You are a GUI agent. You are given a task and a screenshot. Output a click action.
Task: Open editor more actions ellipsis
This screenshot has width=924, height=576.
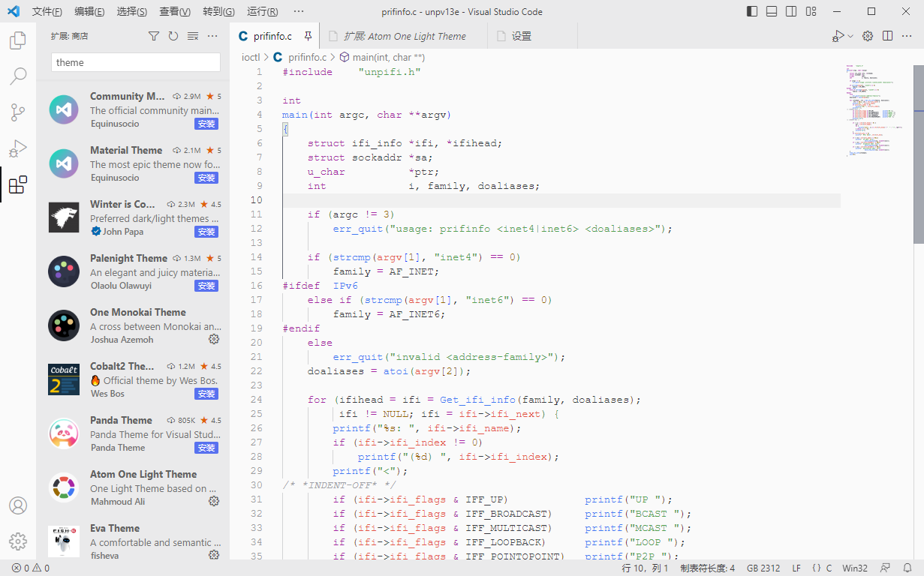click(x=907, y=36)
